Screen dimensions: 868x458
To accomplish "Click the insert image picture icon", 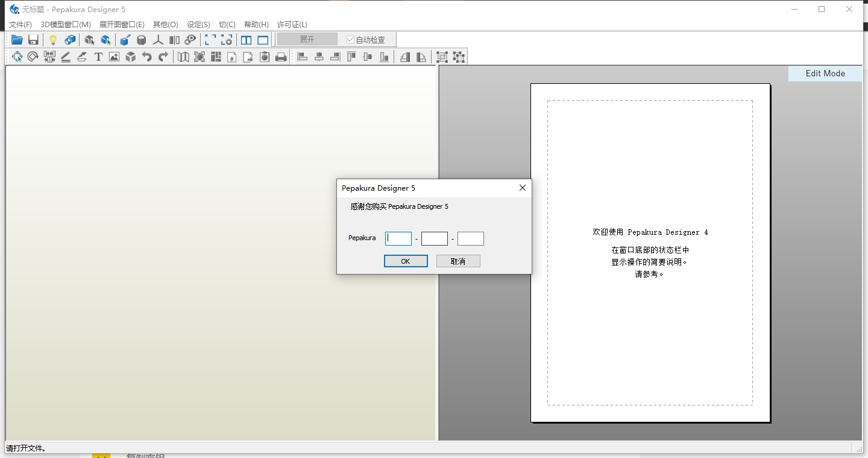I will [115, 57].
